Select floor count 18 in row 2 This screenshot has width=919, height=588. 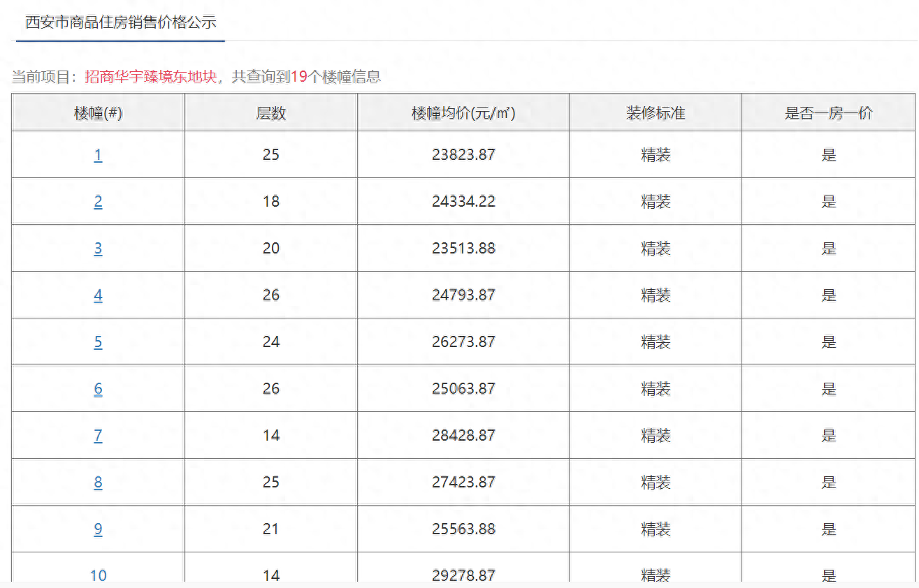(271, 202)
